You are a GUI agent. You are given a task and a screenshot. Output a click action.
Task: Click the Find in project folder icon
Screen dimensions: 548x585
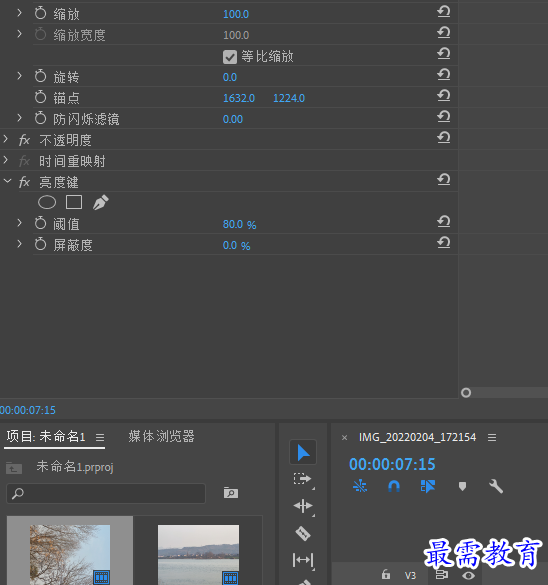[231, 493]
